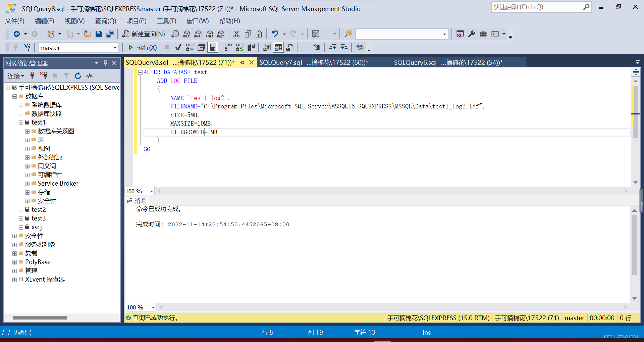Uncomment the selected lines icon
The width and height of the screenshot is (644, 342).
pyautogui.click(x=317, y=48)
